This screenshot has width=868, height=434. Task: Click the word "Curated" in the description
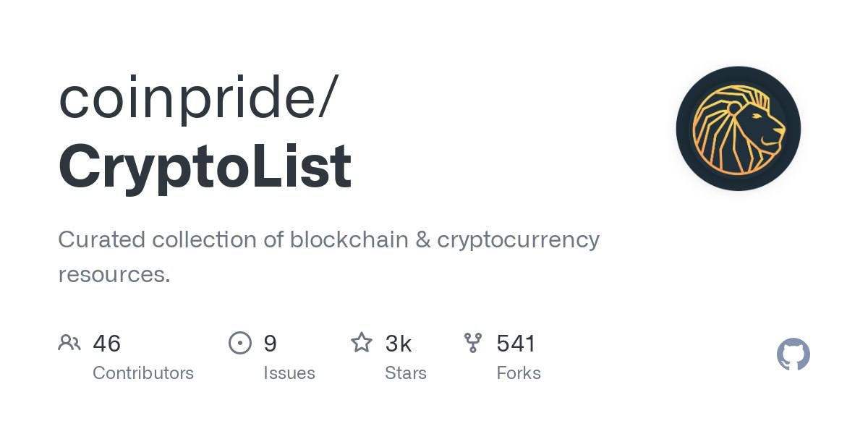click(x=101, y=239)
